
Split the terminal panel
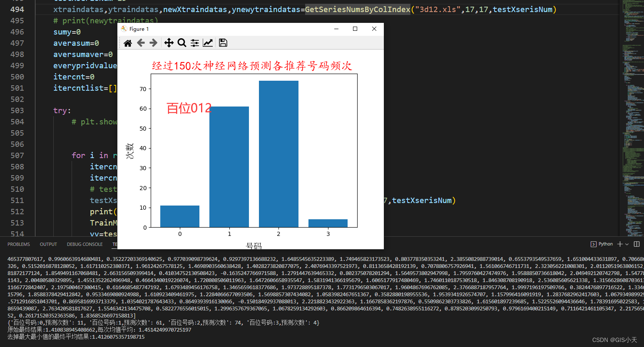point(637,244)
